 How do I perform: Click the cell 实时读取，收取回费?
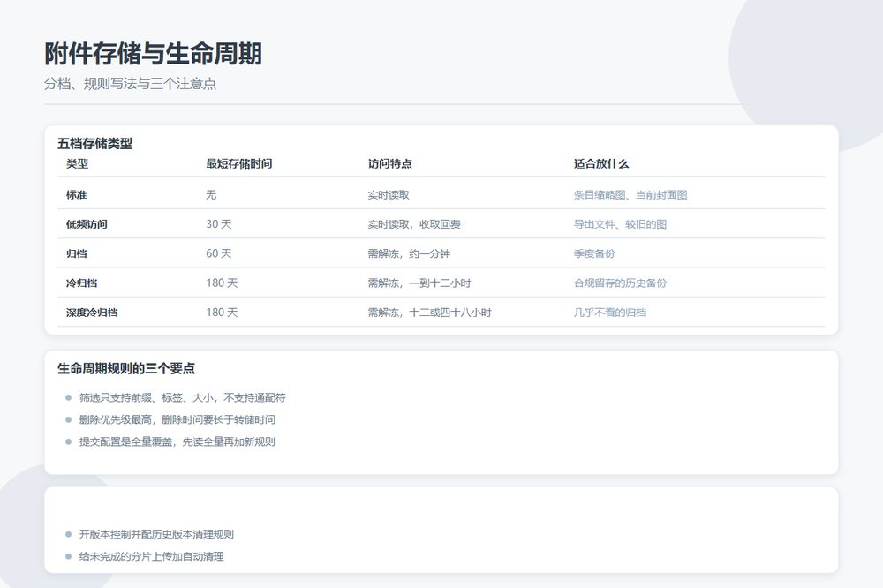pyautogui.click(x=414, y=224)
